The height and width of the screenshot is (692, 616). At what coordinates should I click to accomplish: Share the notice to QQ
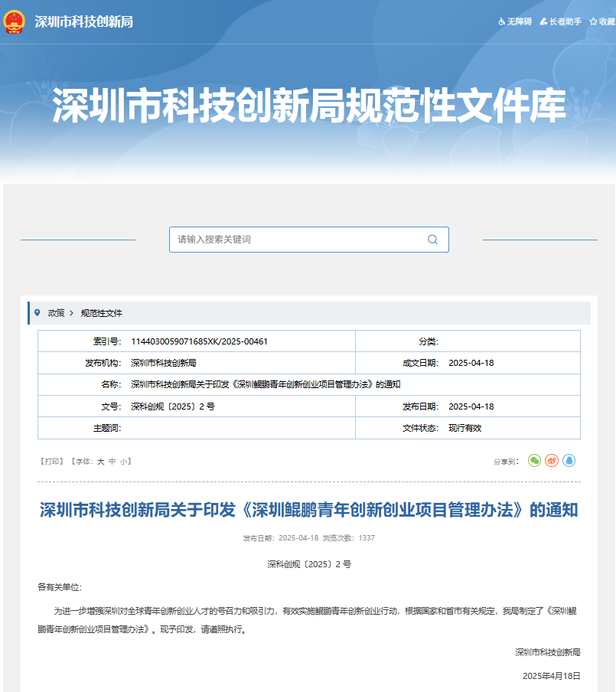point(569,461)
